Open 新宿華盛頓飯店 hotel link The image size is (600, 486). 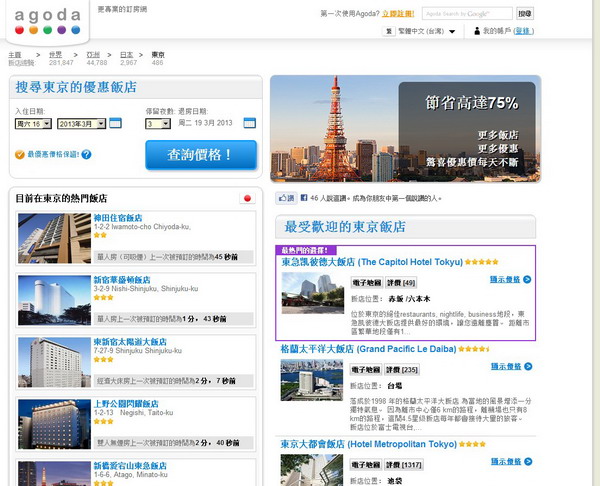click(x=122, y=280)
